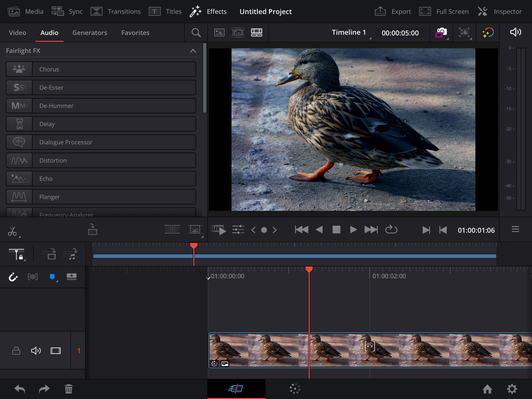Switch to the Generators tab
532x399 pixels.
point(90,33)
